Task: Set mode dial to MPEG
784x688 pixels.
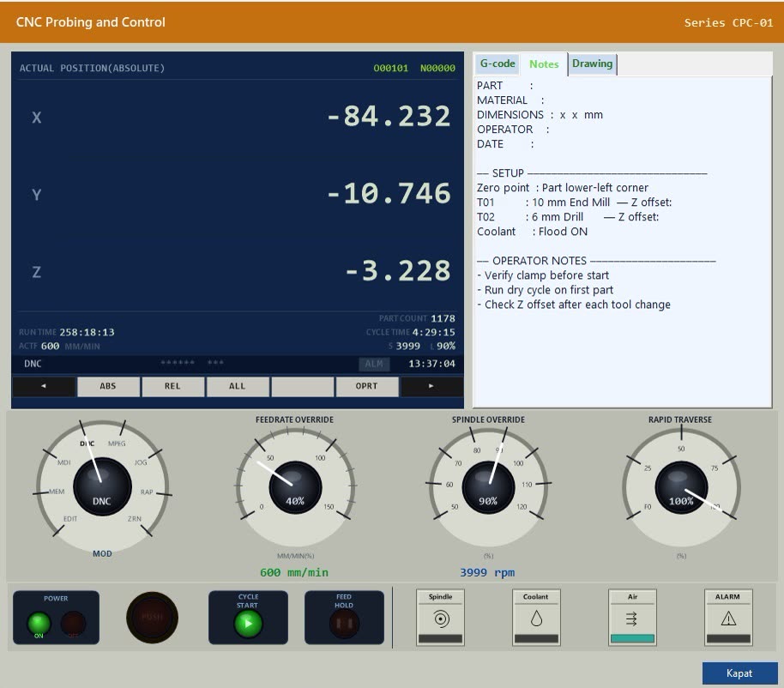Action: 117,444
